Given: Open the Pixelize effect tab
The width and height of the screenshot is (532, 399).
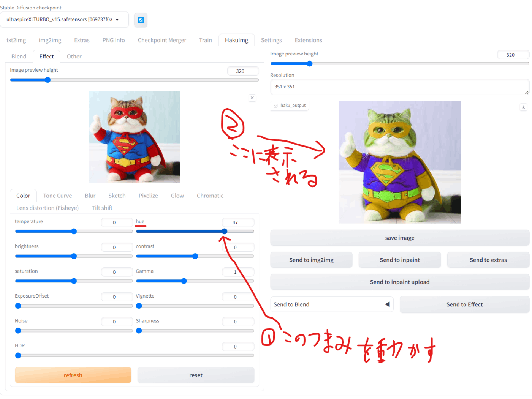Looking at the screenshot, I should [x=148, y=196].
